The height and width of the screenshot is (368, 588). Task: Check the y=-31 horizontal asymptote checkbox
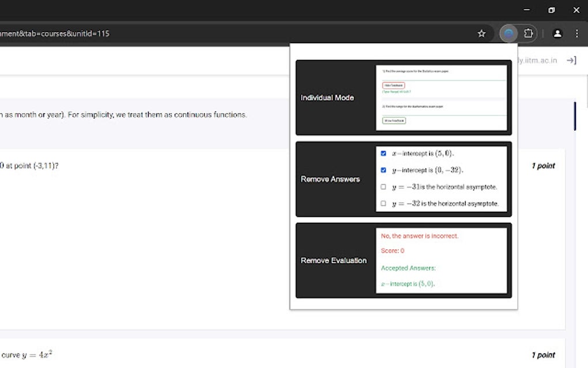click(x=383, y=186)
